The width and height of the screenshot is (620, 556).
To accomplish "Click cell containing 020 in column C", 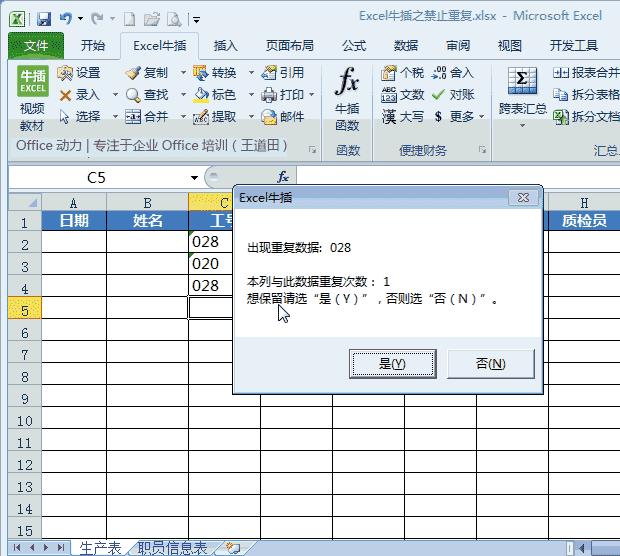I will coord(211,263).
